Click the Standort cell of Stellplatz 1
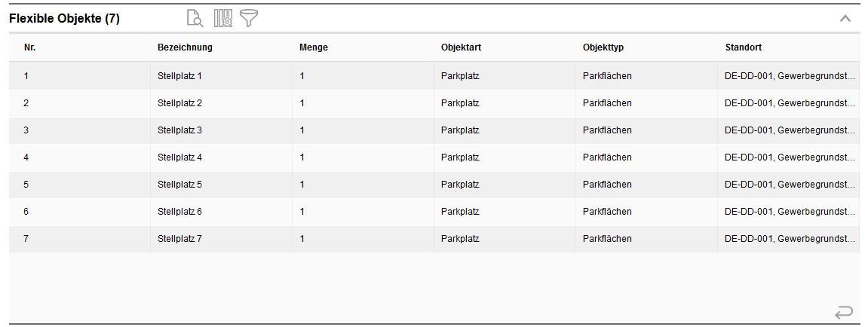The image size is (868, 327). click(789, 76)
